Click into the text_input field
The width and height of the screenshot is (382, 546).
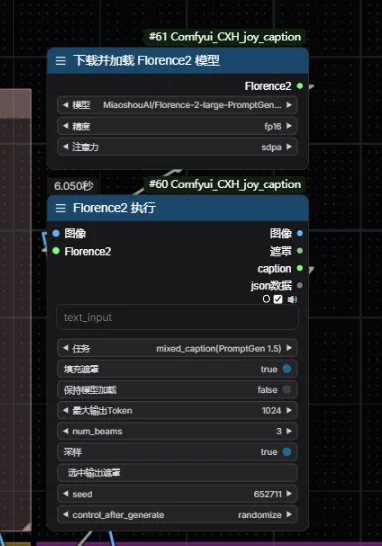click(x=177, y=317)
